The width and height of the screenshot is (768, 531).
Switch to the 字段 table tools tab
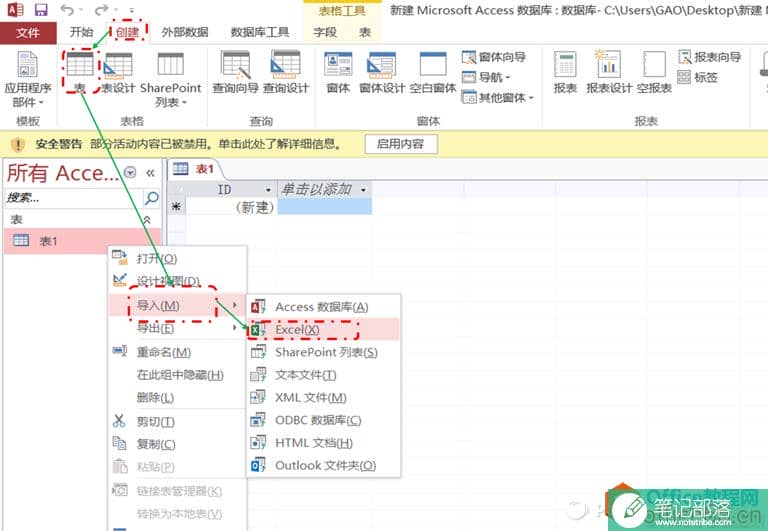pyautogui.click(x=325, y=32)
